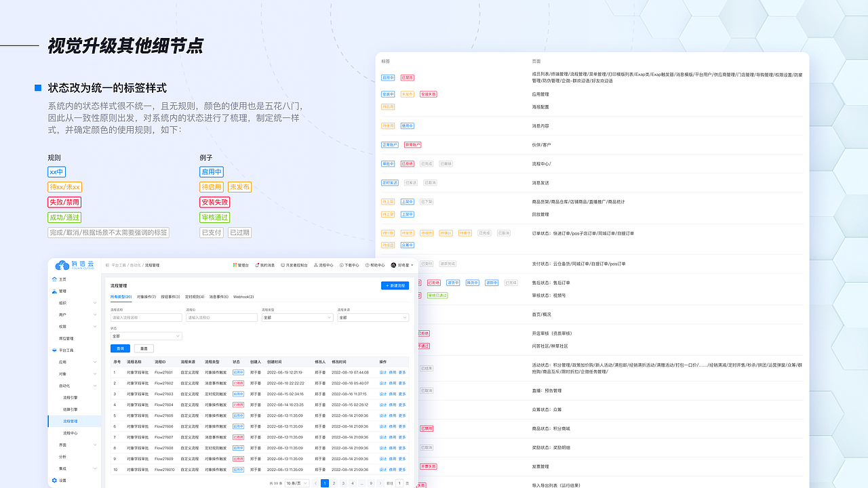Open 我的消息 notification in top bar
Viewport: 868px width, 488px height.
pos(264,265)
